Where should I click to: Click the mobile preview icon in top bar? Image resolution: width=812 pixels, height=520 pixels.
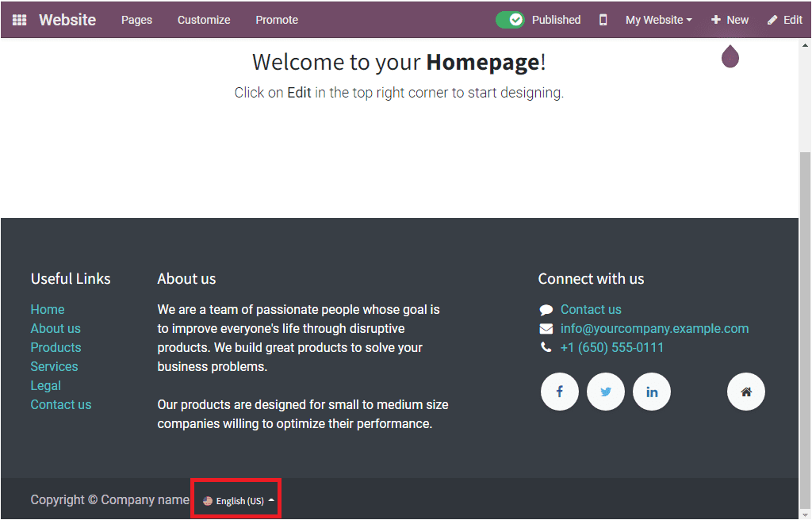pos(603,19)
